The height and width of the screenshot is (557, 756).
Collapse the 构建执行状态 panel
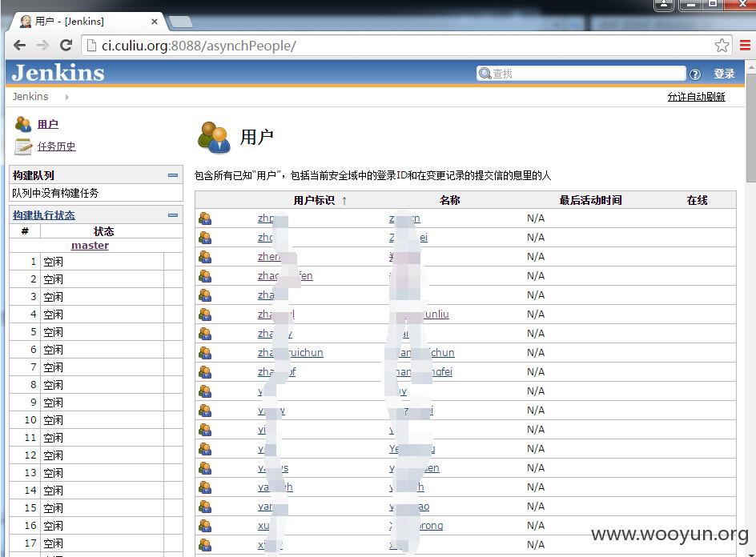click(x=173, y=215)
